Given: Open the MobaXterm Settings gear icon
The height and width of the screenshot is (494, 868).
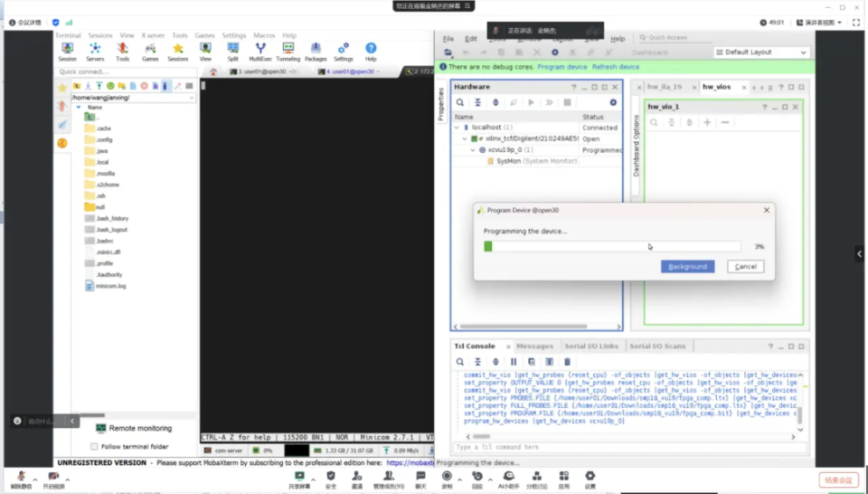Looking at the screenshot, I should 344,52.
